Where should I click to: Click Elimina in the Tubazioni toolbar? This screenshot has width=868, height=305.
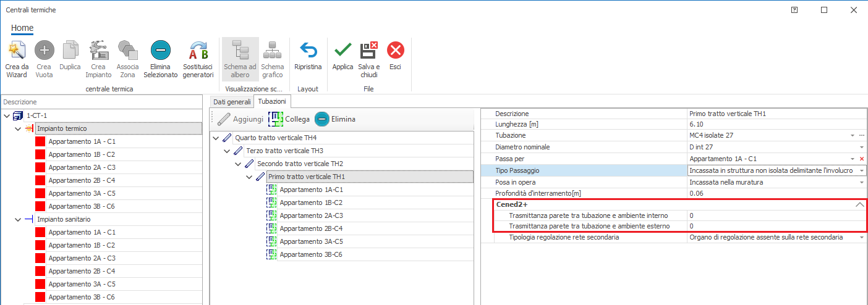tap(335, 119)
